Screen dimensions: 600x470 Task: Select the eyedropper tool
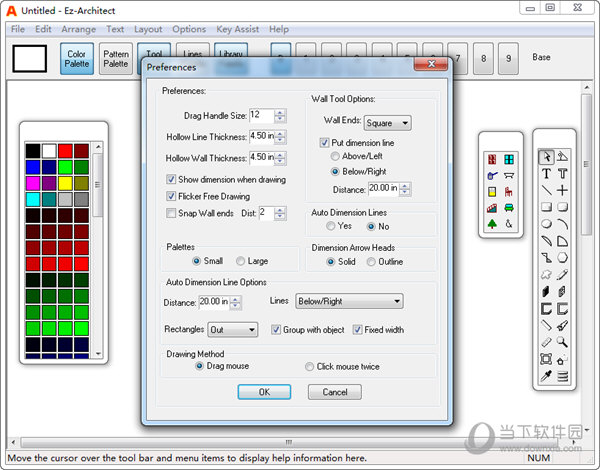546,376
